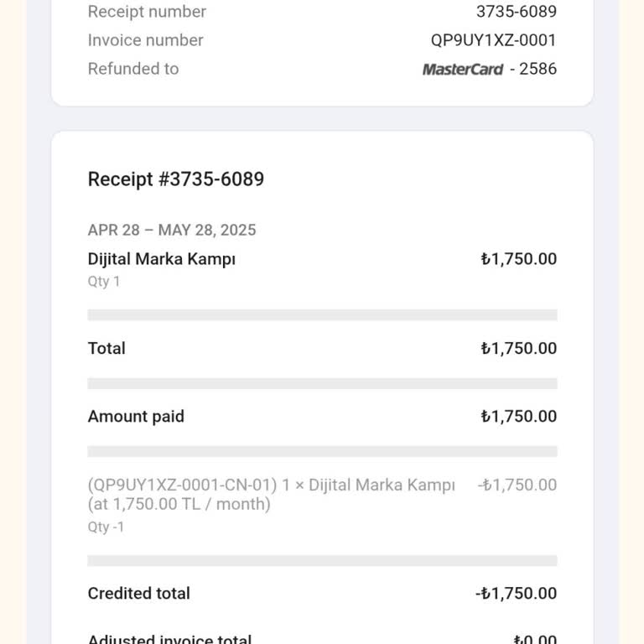Viewport: 644px width, 644px height.
Task: Click the MasterCard logo
Action: (x=462, y=70)
